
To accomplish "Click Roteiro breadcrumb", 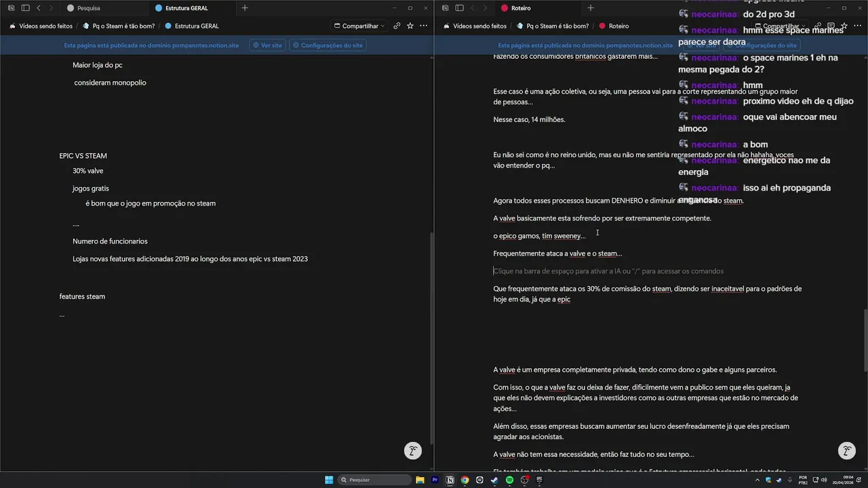I will (614, 26).
